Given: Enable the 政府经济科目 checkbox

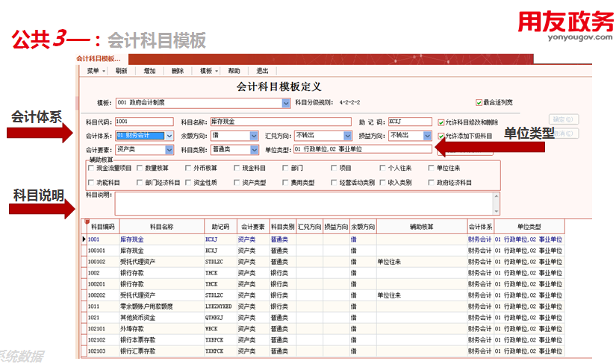Looking at the screenshot, I should point(431,183).
